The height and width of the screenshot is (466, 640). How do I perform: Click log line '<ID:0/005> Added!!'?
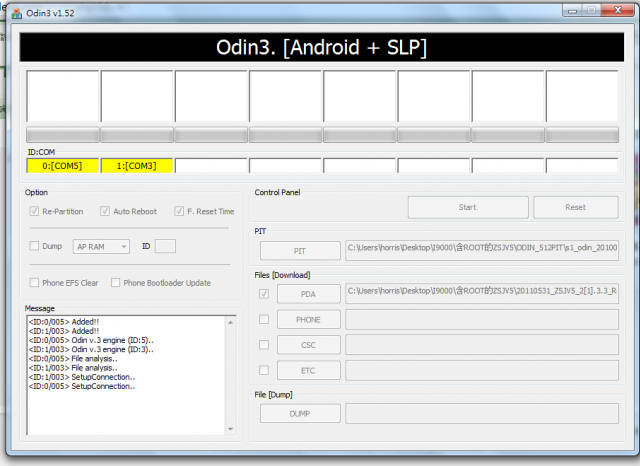(64, 322)
